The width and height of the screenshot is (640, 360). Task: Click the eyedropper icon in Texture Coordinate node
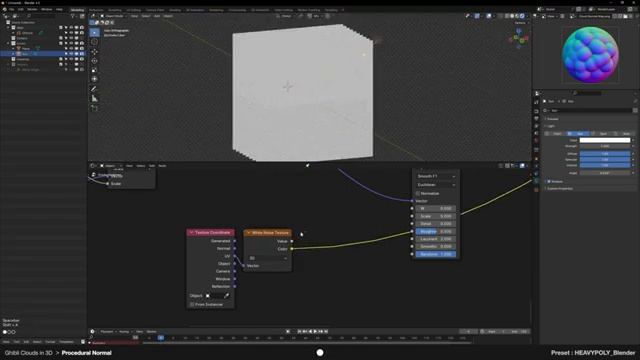(x=227, y=296)
